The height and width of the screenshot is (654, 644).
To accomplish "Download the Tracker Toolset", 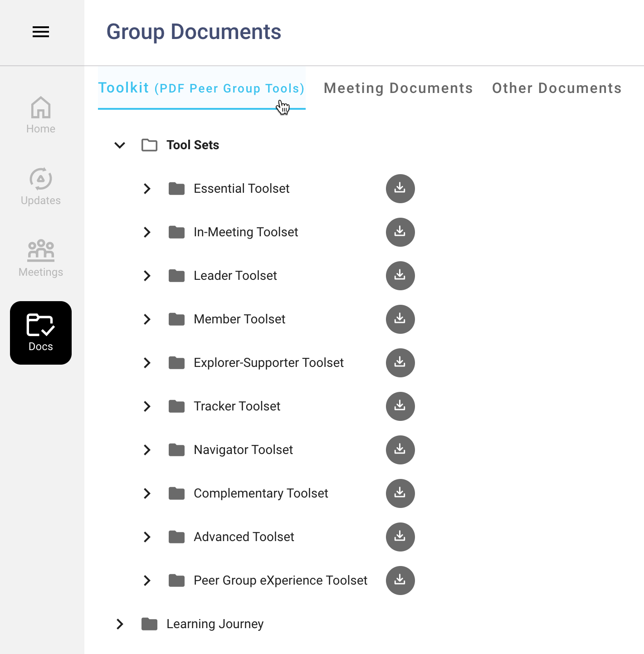I will [400, 406].
